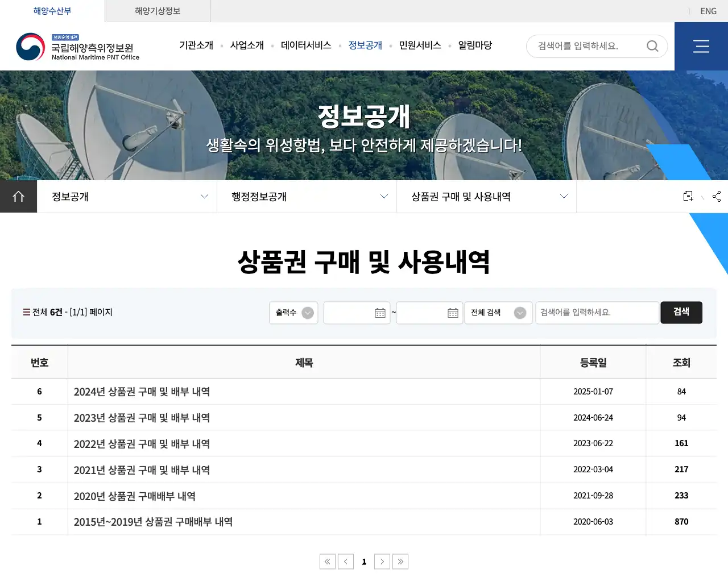Go to the first page arrow
The width and height of the screenshot is (728, 582).
(x=328, y=562)
